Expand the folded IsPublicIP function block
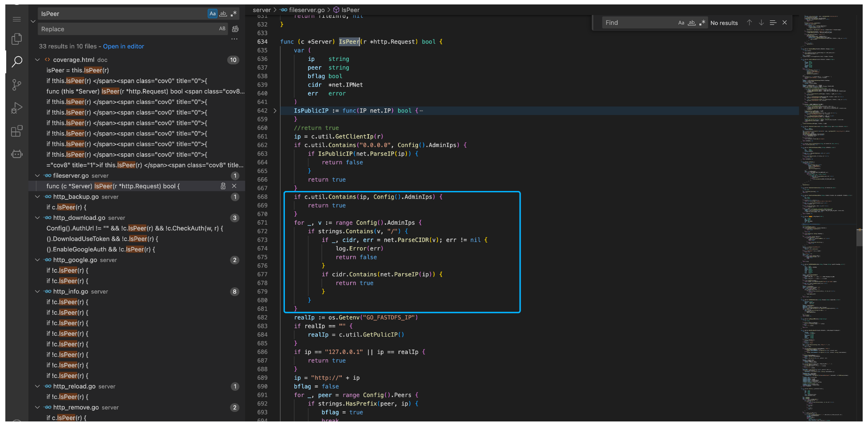This screenshot has height=425, width=868. [275, 111]
